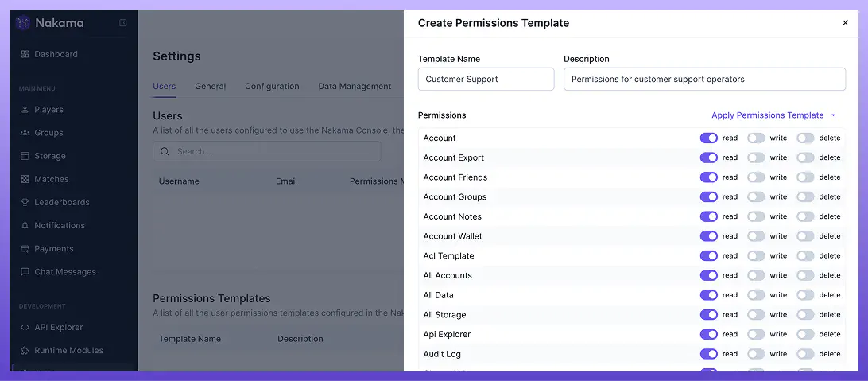Turn off read for All Storage
868x381 pixels.
(709, 314)
